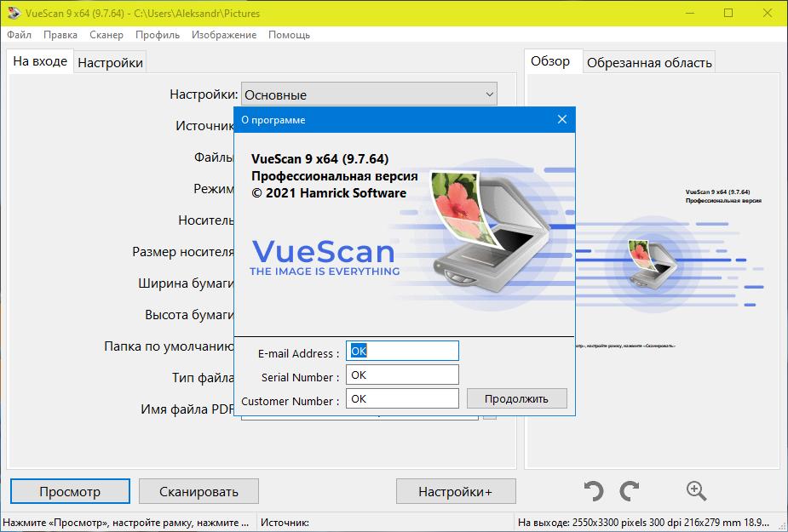
Task: Expand the Настройки dropdown Основные
Action: [489, 94]
